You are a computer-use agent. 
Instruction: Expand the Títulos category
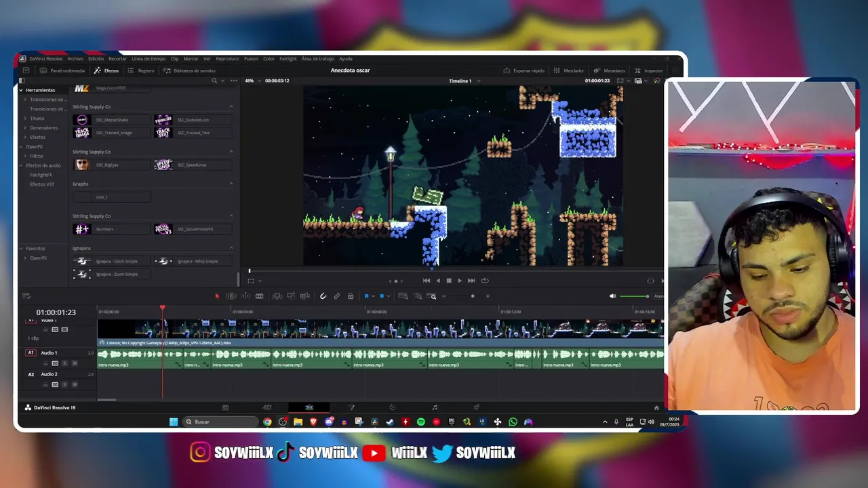pyautogui.click(x=26, y=119)
